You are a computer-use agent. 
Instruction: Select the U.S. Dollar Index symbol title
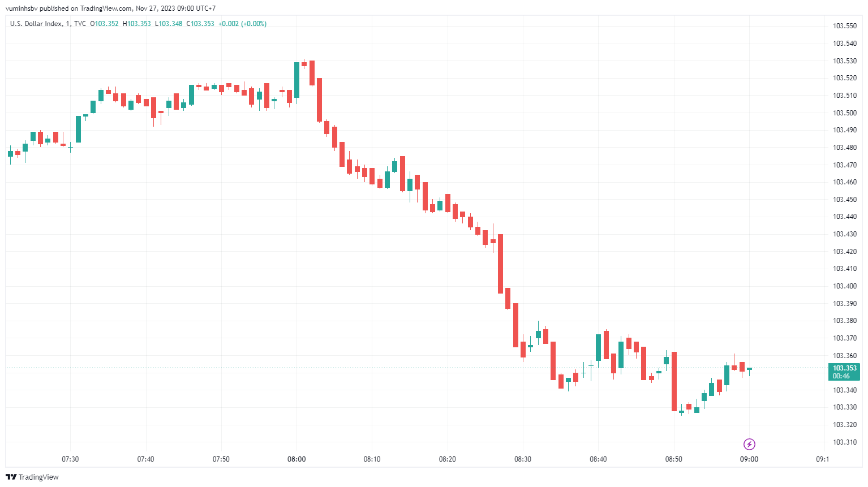[x=36, y=24]
